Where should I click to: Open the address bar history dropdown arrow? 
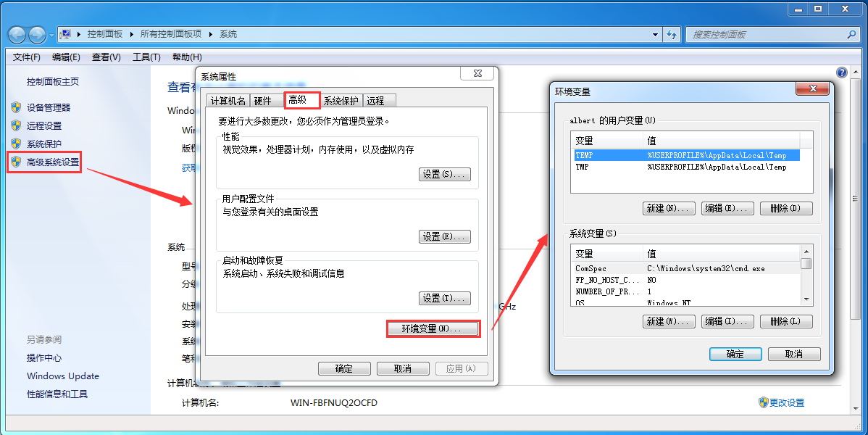click(x=656, y=34)
